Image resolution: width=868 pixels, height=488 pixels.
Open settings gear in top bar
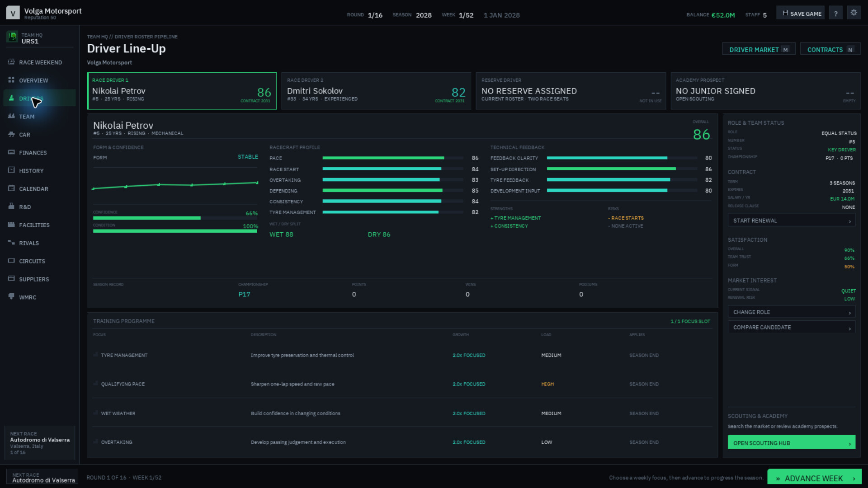tap(854, 13)
